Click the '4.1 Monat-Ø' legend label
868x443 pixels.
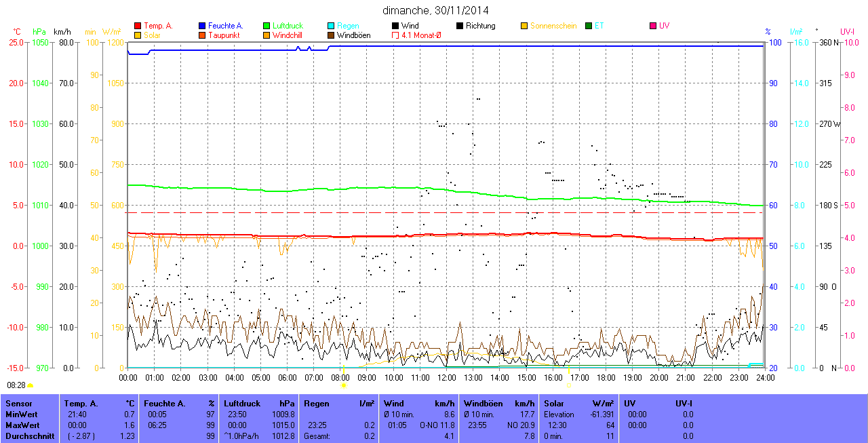(421, 35)
